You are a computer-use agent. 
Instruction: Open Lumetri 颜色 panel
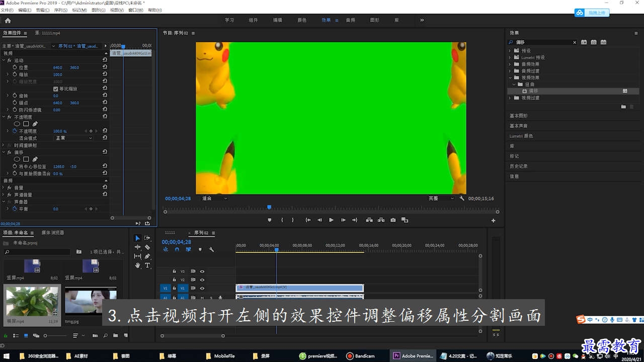pos(521,136)
